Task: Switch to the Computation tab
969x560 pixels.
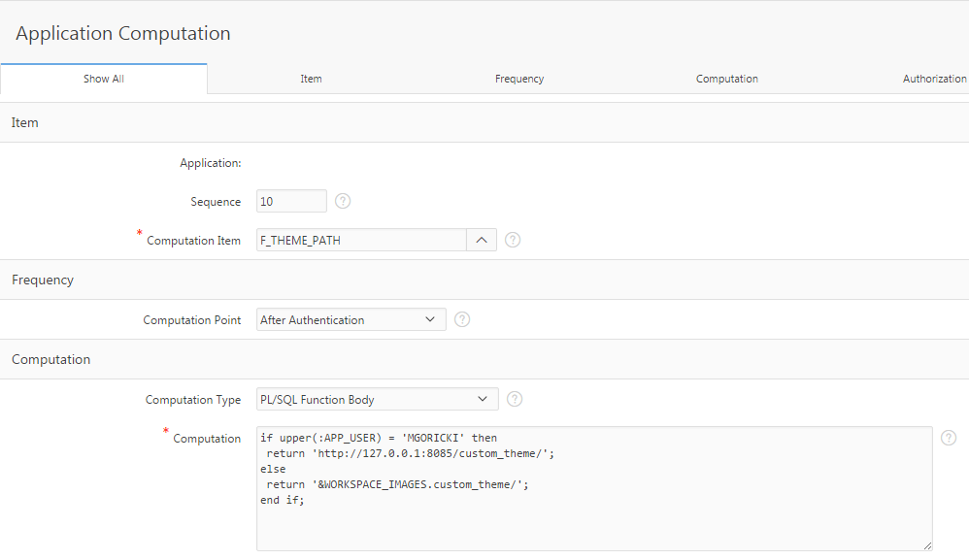Action: coord(726,79)
